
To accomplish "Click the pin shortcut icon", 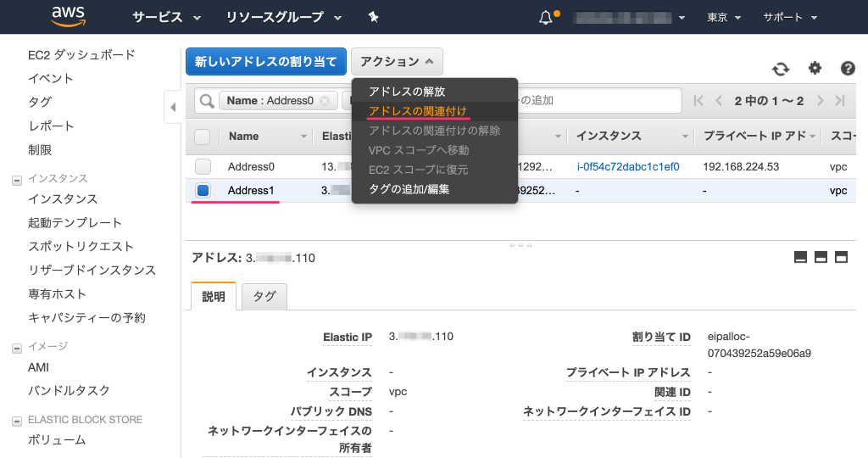I will click(373, 17).
